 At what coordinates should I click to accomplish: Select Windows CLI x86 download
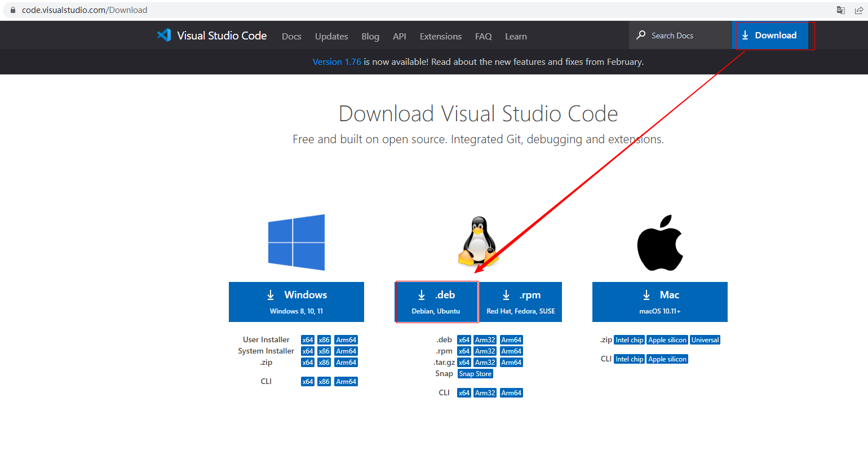324,382
